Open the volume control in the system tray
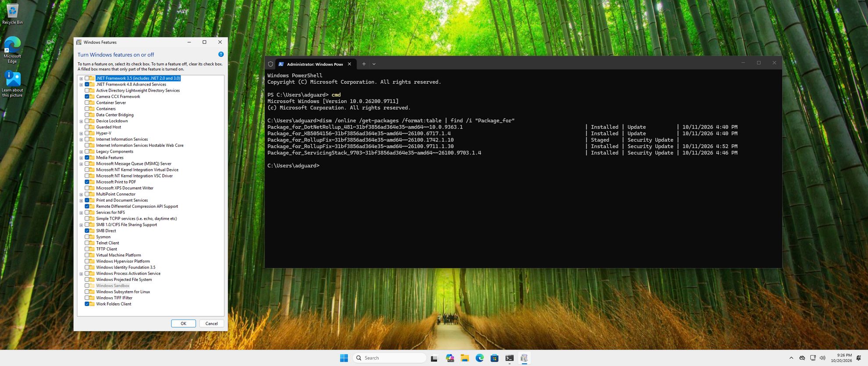The height and width of the screenshot is (366, 868). pyautogui.click(x=822, y=358)
